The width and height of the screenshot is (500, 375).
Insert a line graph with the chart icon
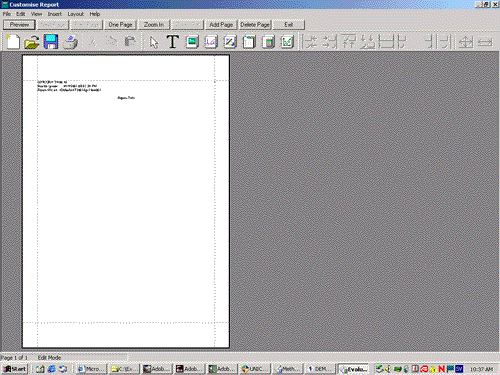pos(211,42)
